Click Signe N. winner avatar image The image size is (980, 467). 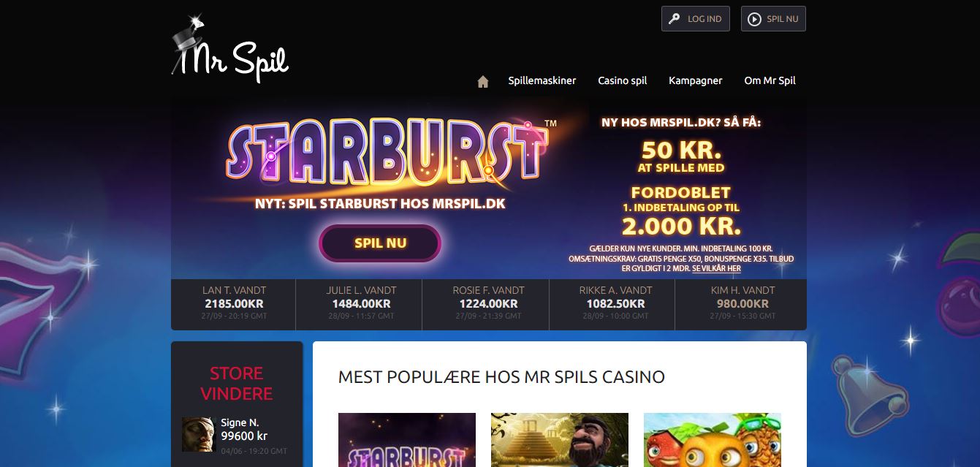(199, 434)
